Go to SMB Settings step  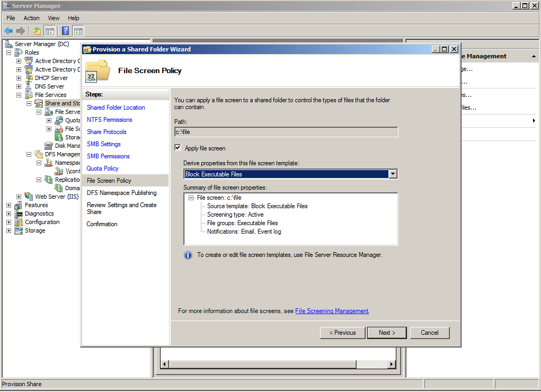click(103, 144)
